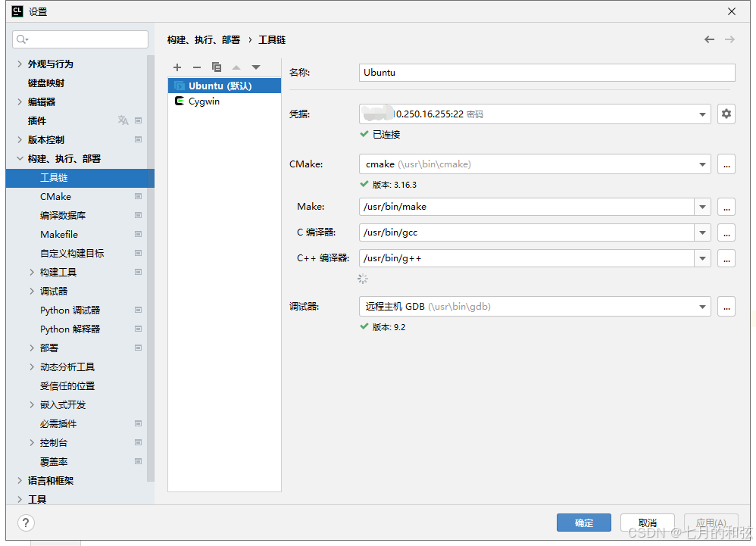Add a new toolchain with the plus icon

point(177,67)
